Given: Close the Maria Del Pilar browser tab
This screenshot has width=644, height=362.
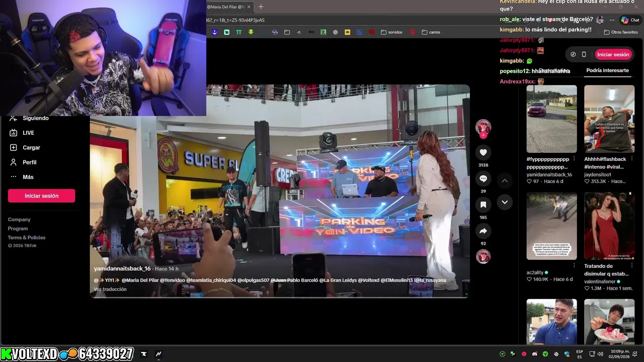Looking at the screenshot, I should [249, 7].
